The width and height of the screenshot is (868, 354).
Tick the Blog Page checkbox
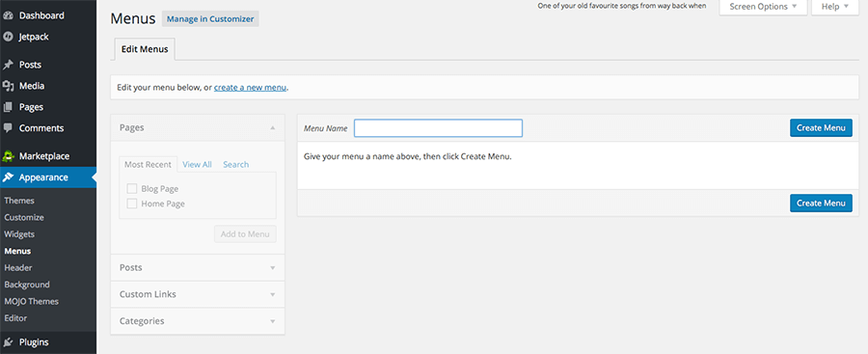(x=132, y=188)
